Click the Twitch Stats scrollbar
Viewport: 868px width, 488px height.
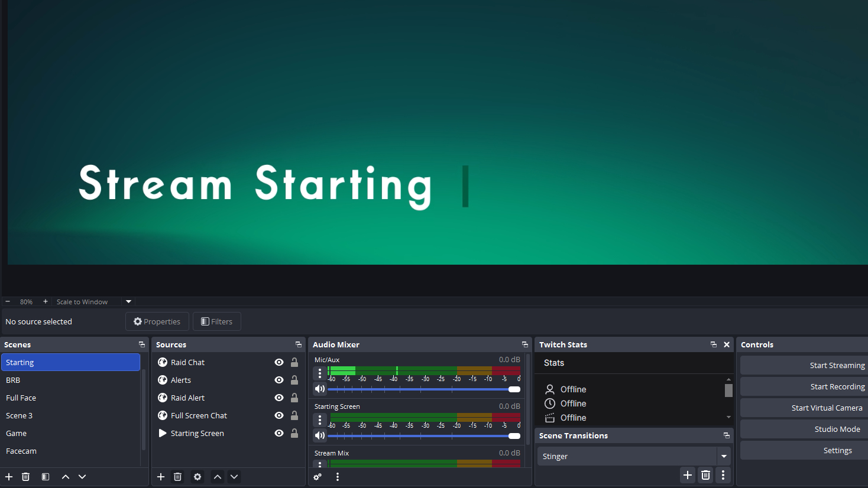click(728, 391)
